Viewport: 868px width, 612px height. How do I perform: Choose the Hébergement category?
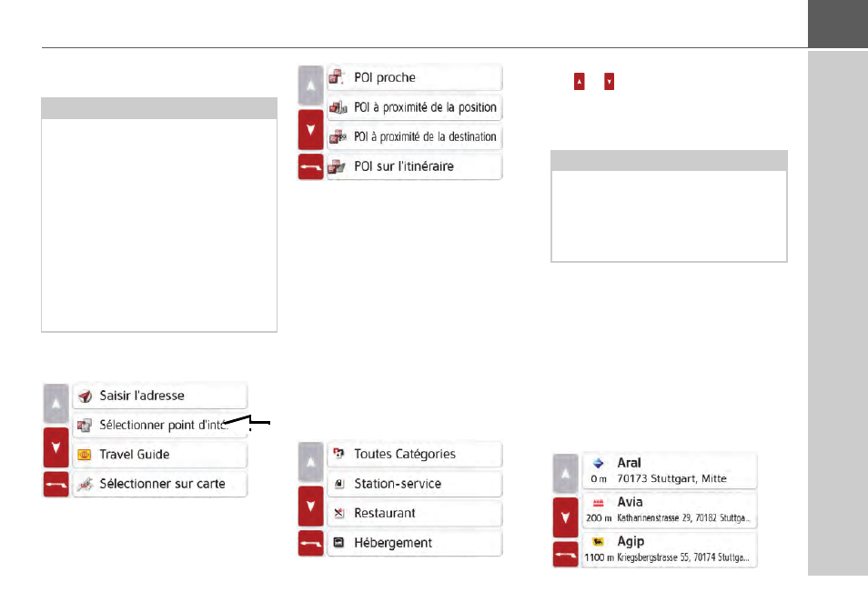[x=414, y=543]
